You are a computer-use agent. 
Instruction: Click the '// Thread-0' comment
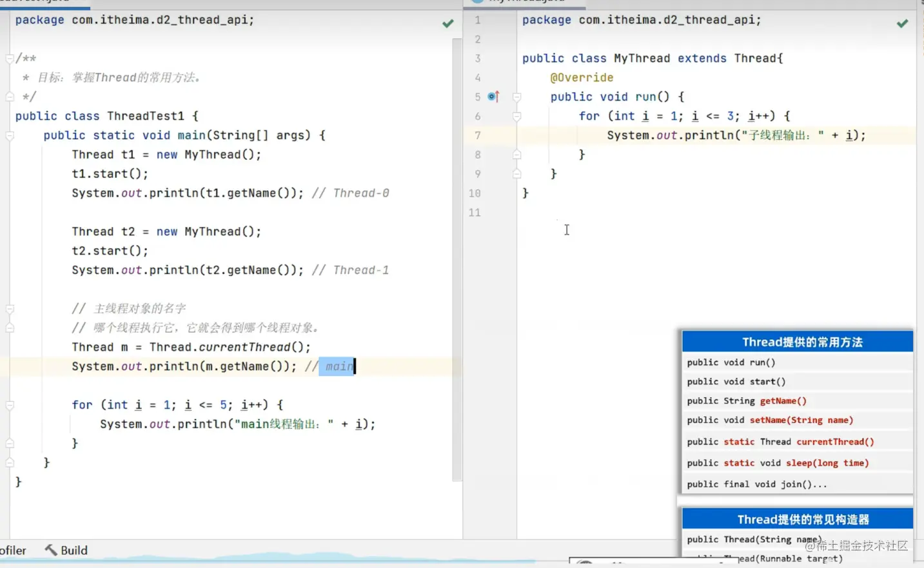350,193
